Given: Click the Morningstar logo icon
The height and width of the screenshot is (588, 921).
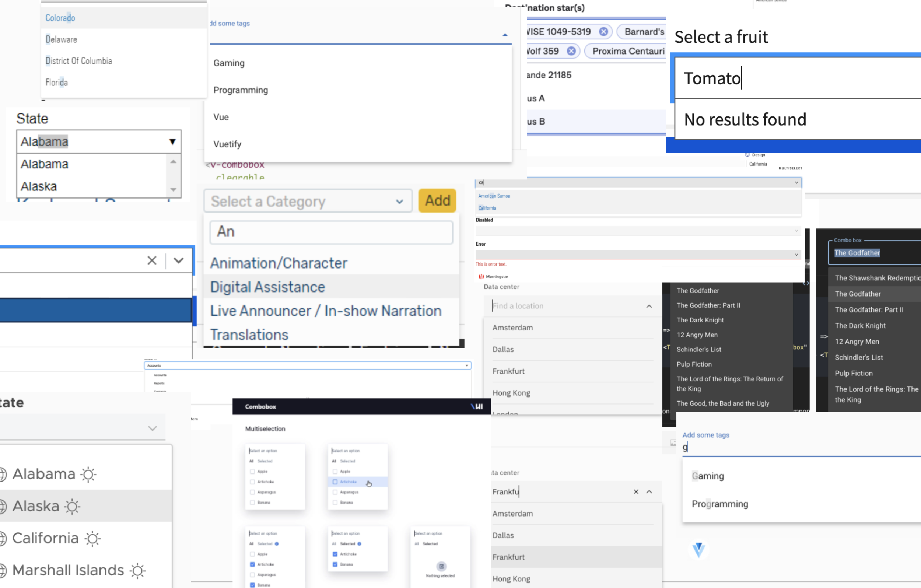Looking at the screenshot, I should pyautogui.click(x=481, y=277).
